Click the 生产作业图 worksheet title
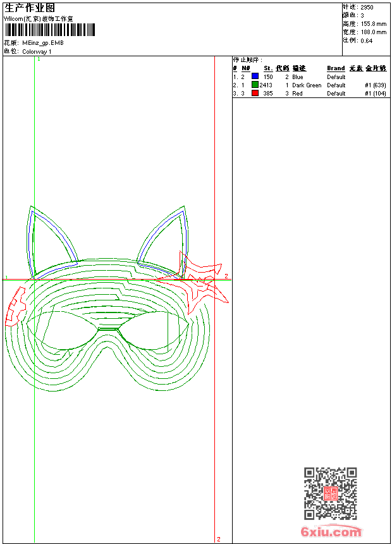 coord(30,8)
